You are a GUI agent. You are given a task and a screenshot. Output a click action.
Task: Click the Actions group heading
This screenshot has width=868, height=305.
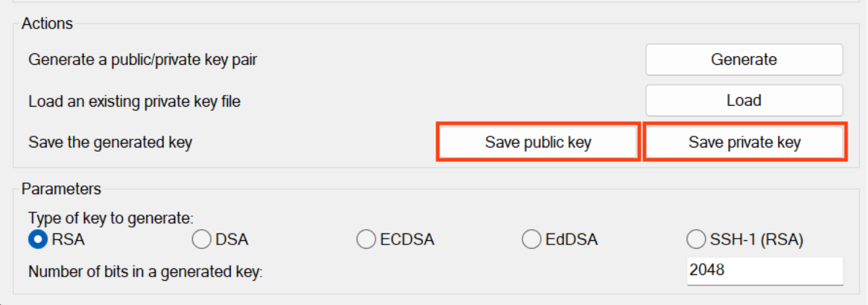tap(47, 23)
